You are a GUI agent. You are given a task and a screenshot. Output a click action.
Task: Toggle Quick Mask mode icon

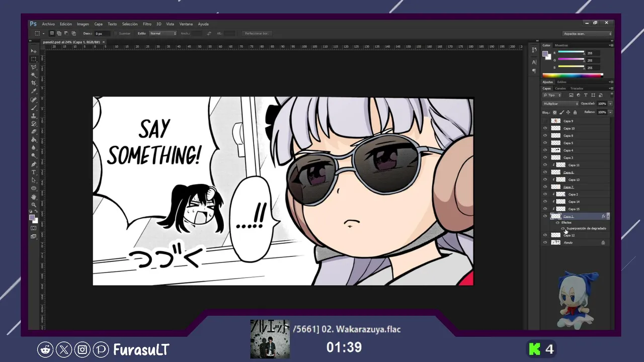(34, 228)
